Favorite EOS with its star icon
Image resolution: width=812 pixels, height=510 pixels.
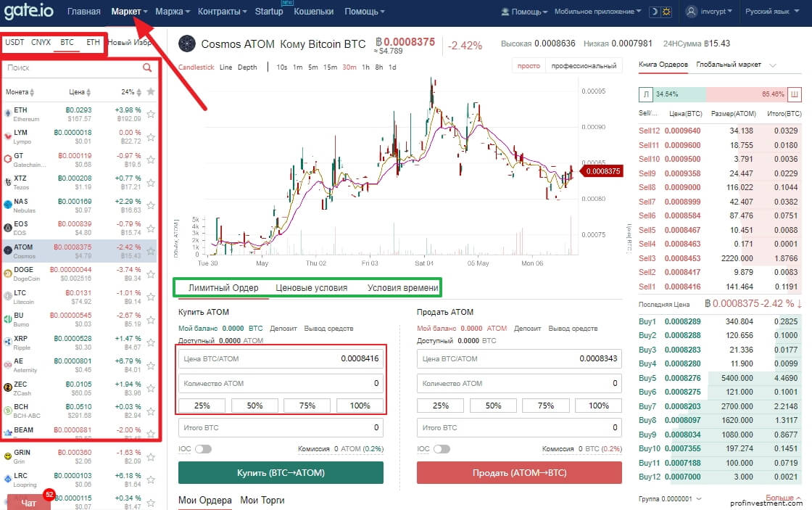(151, 228)
